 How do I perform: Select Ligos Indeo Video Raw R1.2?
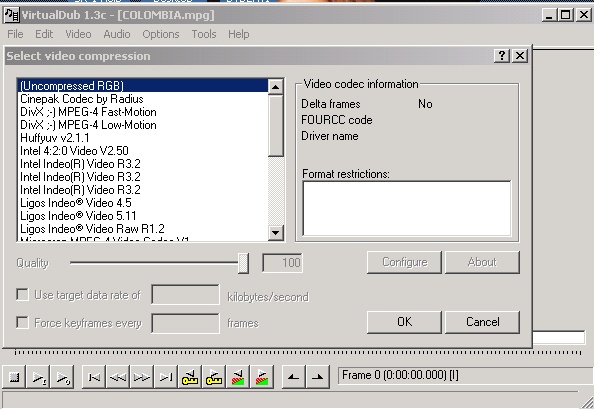tap(143, 229)
